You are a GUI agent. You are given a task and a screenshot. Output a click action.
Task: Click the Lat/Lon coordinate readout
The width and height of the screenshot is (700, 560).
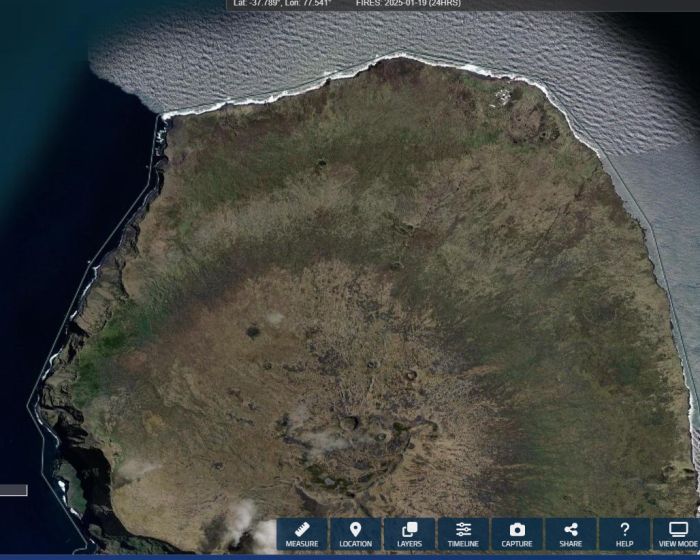click(x=282, y=4)
